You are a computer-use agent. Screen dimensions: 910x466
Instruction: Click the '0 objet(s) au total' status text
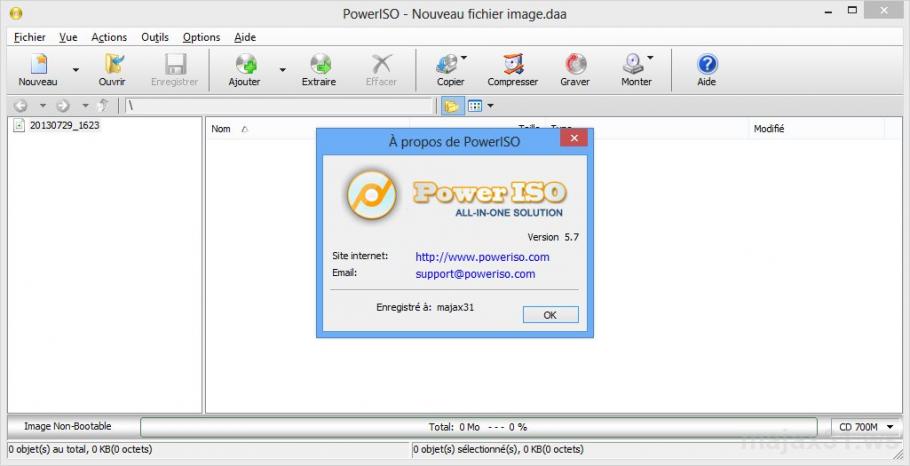pos(80,449)
